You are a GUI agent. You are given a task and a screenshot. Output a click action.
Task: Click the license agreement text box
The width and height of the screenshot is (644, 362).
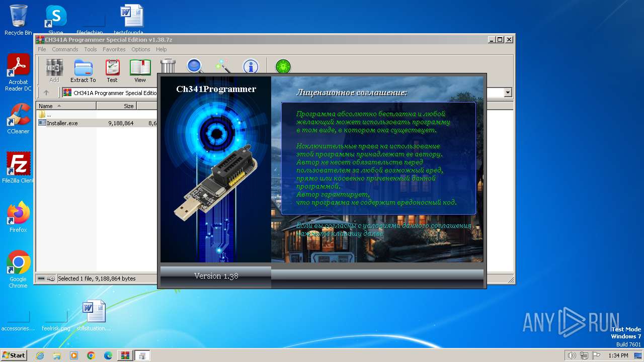pyautogui.click(x=378, y=158)
